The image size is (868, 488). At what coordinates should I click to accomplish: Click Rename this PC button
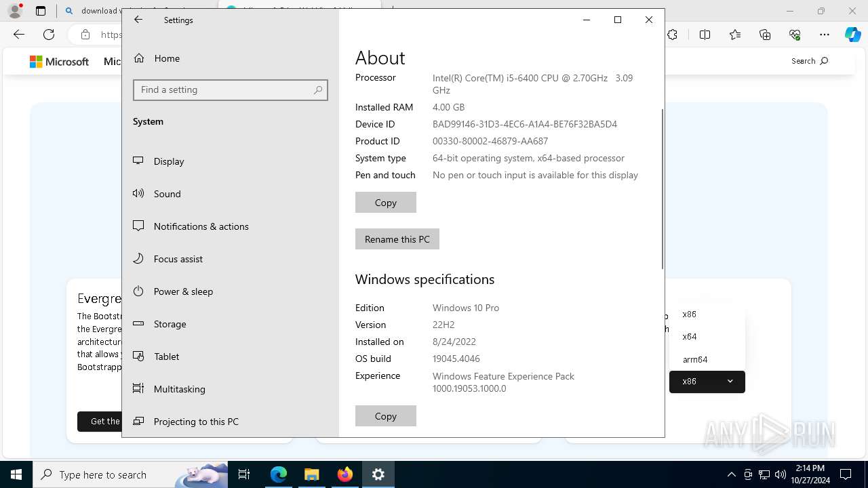[x=397, y=239]
